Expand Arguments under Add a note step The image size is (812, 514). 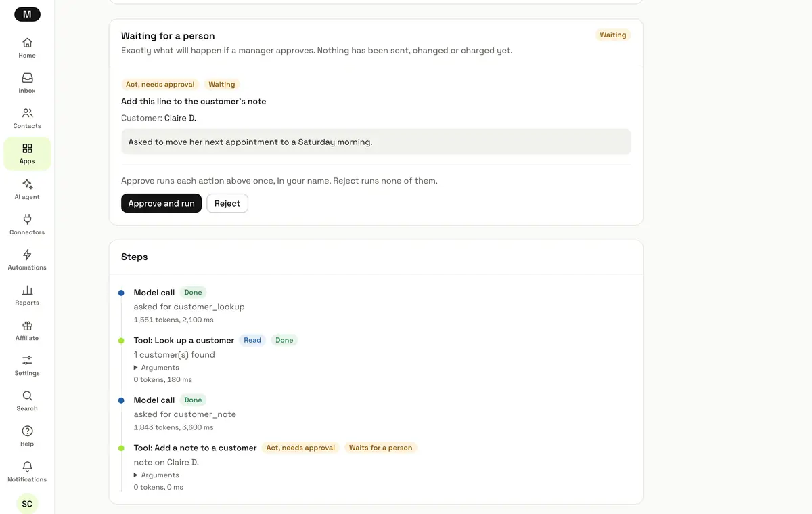click(x=156, y=475)
